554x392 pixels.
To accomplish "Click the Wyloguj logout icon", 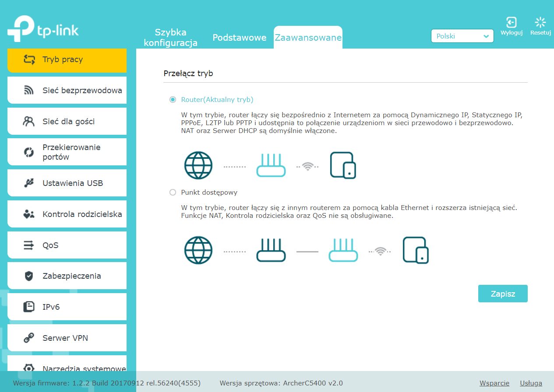I will pos(511,23).
